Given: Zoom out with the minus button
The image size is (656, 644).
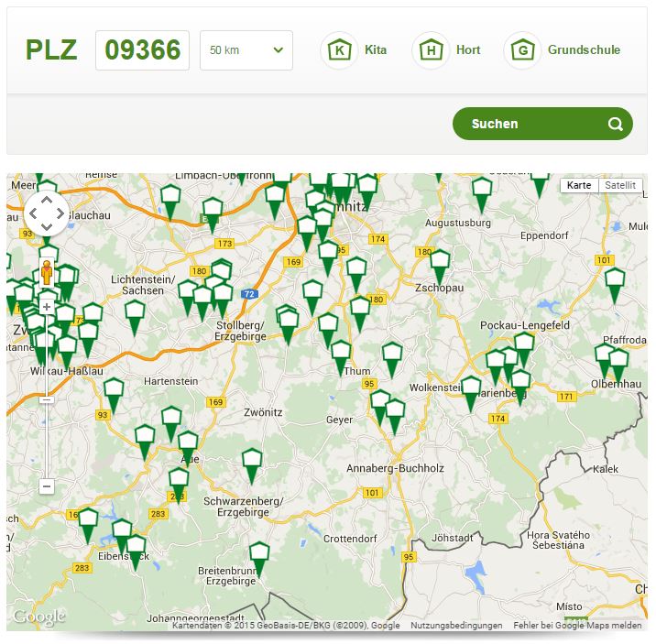Looking at the screenshot, I should [x=47, y=486].
